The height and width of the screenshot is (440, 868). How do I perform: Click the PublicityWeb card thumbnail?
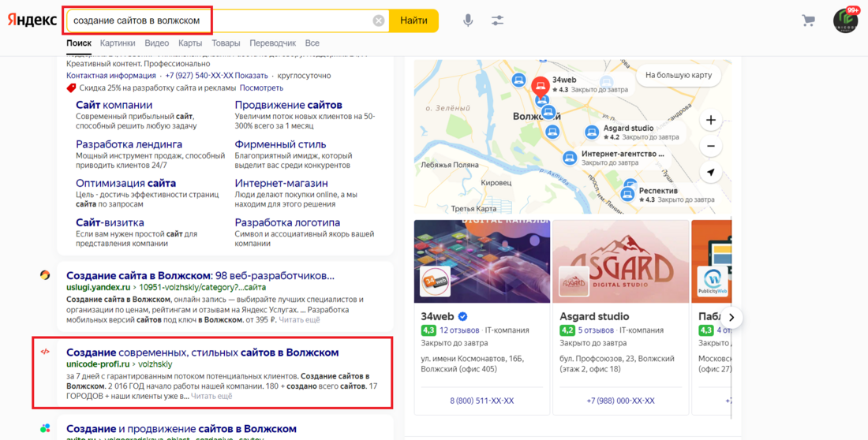pos(712,282)
